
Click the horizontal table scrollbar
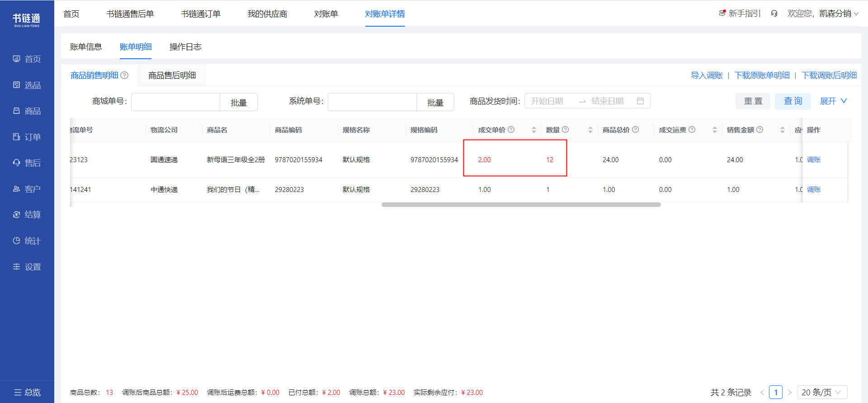pyautogui.click(x=521, y=205)
